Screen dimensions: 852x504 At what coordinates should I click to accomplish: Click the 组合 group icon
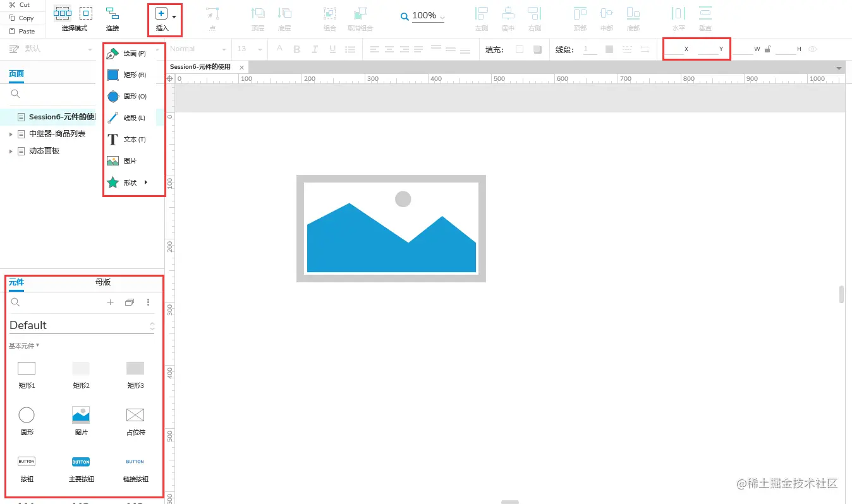pyautogui.click(x=329, y=13)
